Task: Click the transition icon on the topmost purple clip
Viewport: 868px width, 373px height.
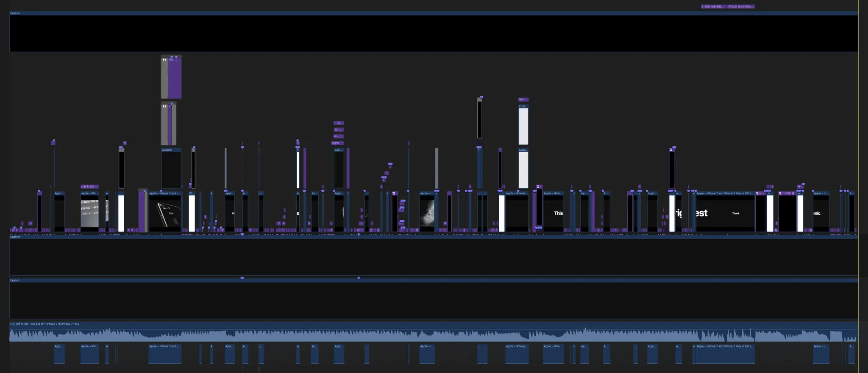Action: pos(164,60)
